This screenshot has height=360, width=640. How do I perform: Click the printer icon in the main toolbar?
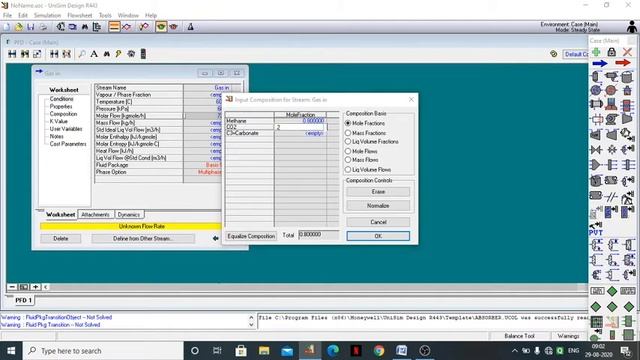43,27
